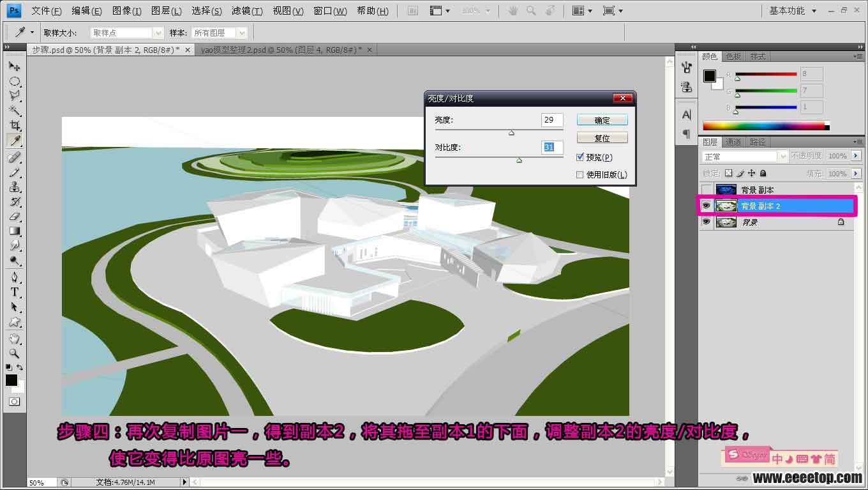
Task: Click the contrast value field
Action: coord(551,147)
